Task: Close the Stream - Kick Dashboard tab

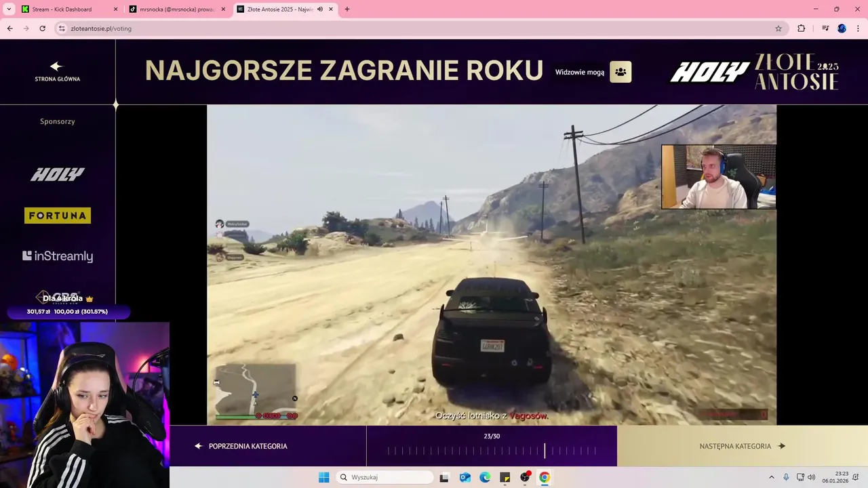Action: (x=115, y=9)
